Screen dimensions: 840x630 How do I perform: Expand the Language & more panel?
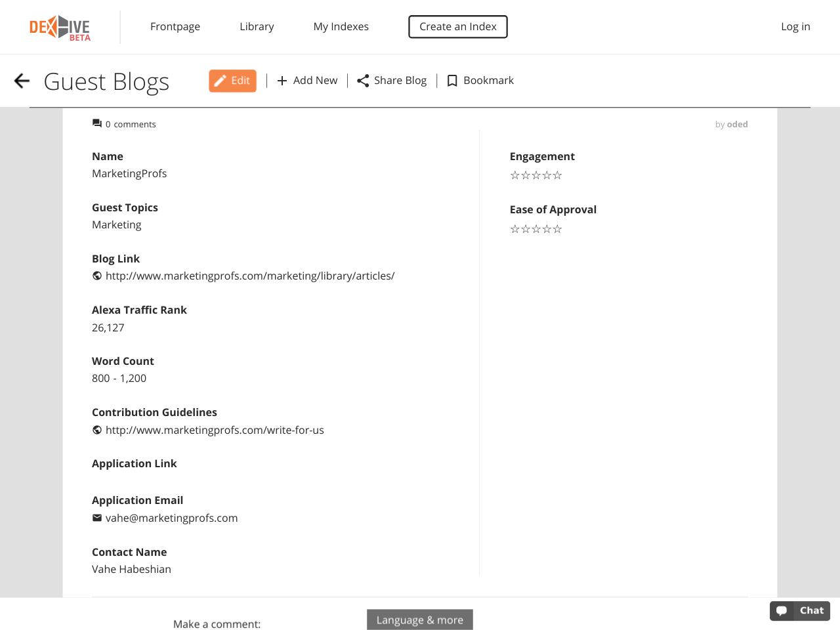tap(420, 620)
